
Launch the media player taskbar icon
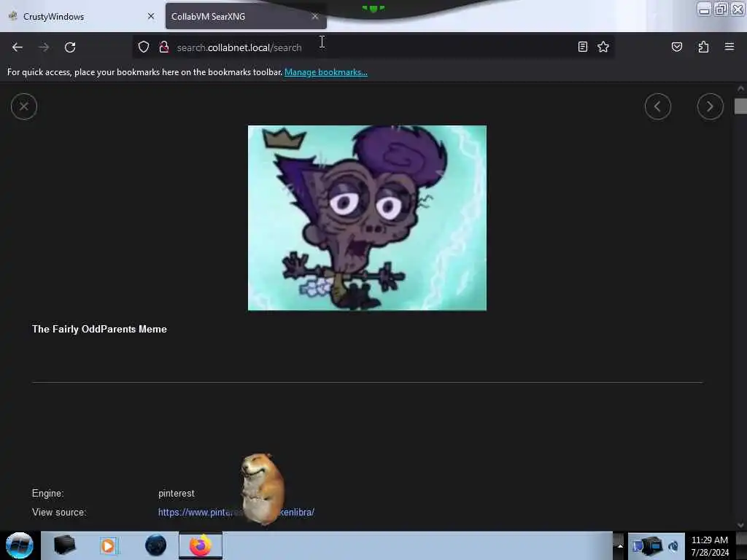click(108, 545)
